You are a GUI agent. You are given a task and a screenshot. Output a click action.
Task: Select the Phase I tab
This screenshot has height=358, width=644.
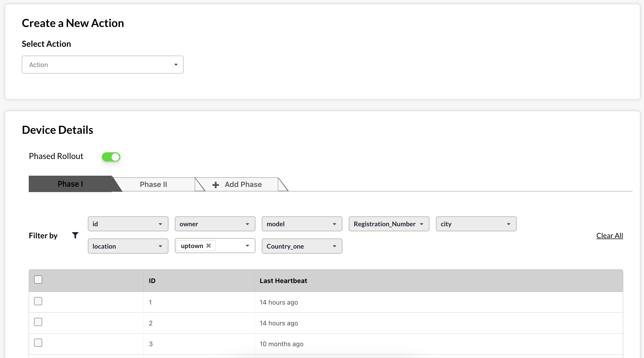click(70, 184)
